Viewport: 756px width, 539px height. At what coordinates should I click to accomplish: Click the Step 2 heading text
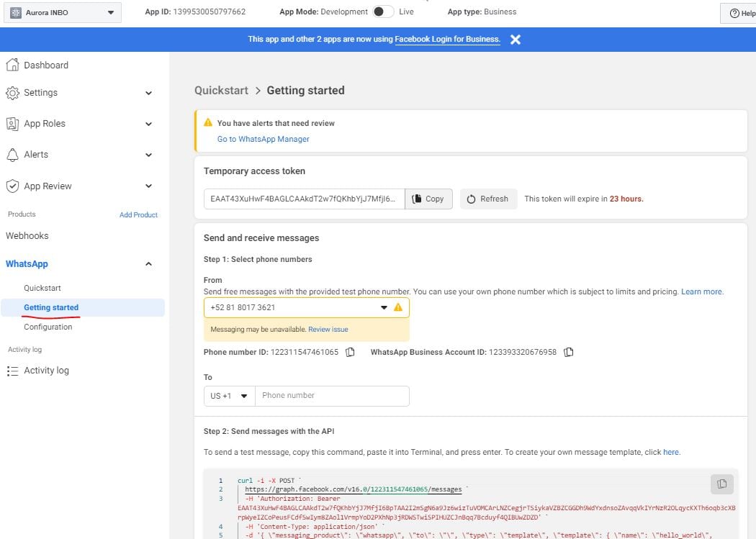269,431
